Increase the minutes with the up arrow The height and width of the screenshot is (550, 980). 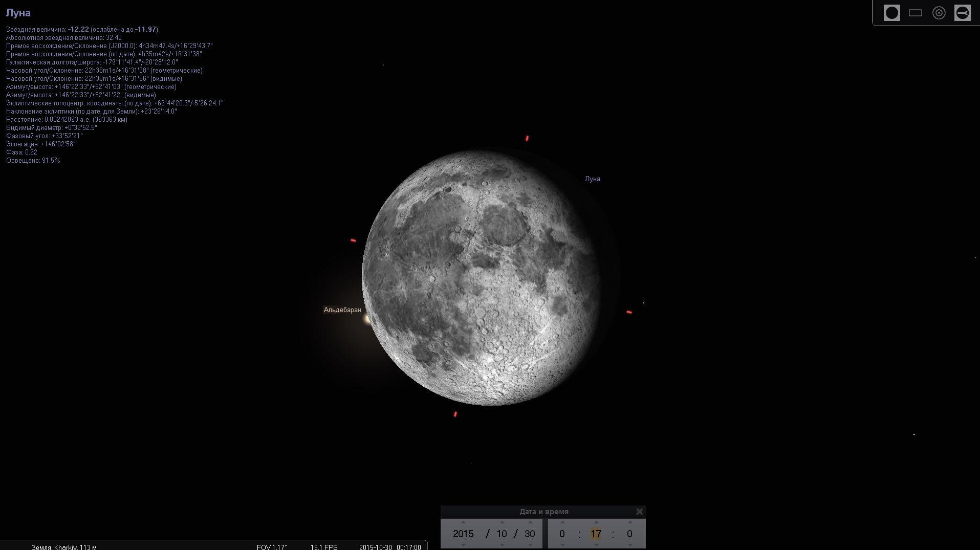coord(596,522)
